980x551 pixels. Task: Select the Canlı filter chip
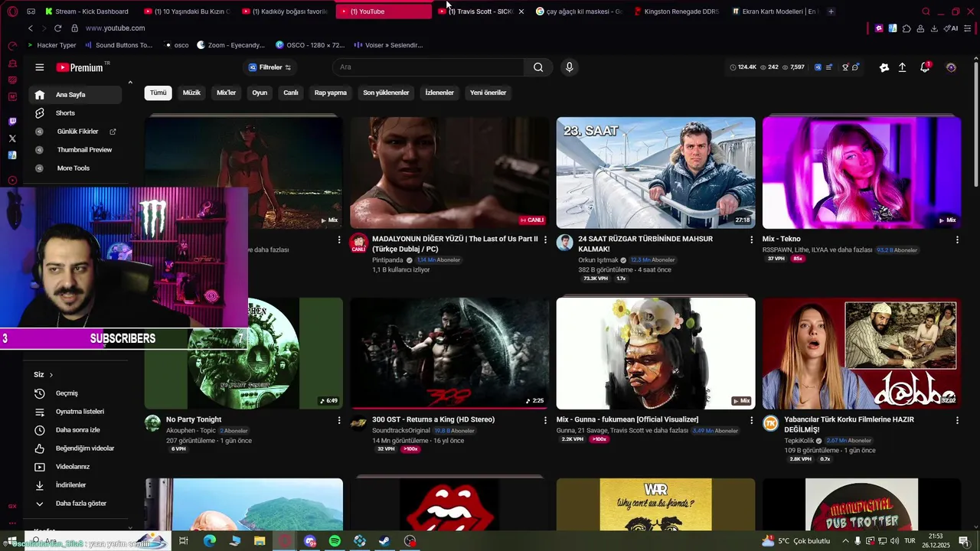(x=291, y=93)
